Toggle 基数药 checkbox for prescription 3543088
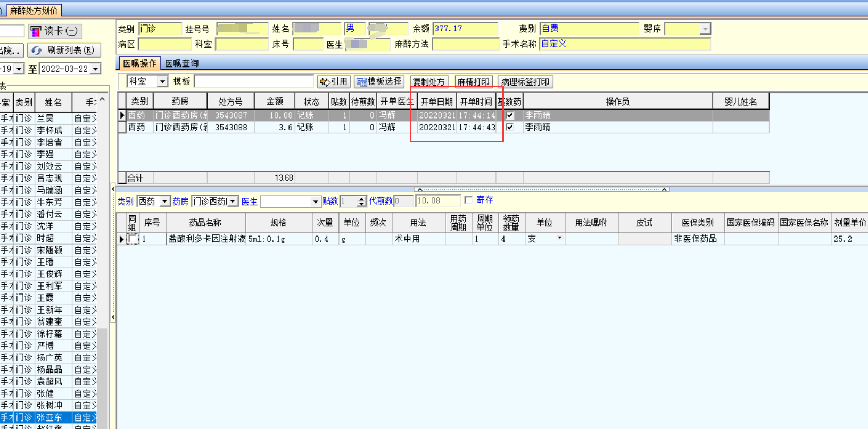Image resolution: width=868 pixels, height=429 pixels. (x=510, y=127)
